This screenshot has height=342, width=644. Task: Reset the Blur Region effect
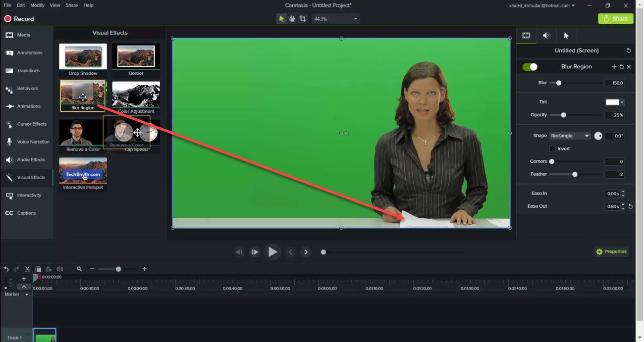pyautogui.click(x=622, y=67)
